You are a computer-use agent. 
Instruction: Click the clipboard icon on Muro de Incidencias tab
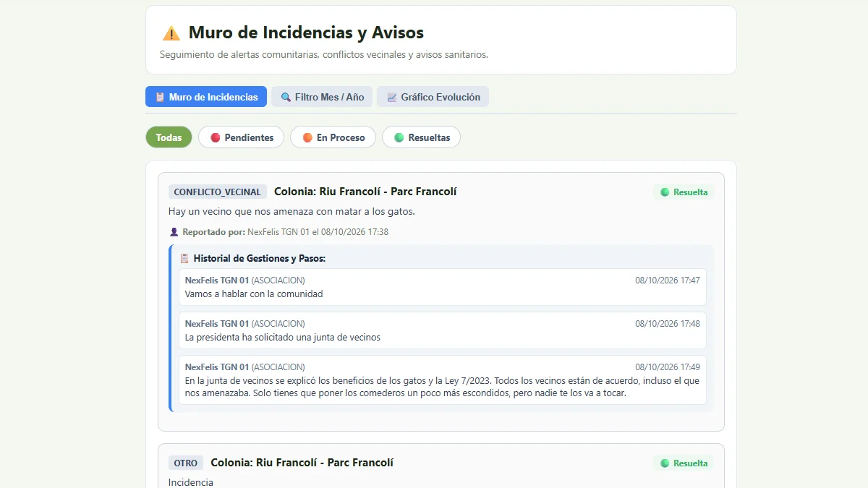[x=160, y=97]
